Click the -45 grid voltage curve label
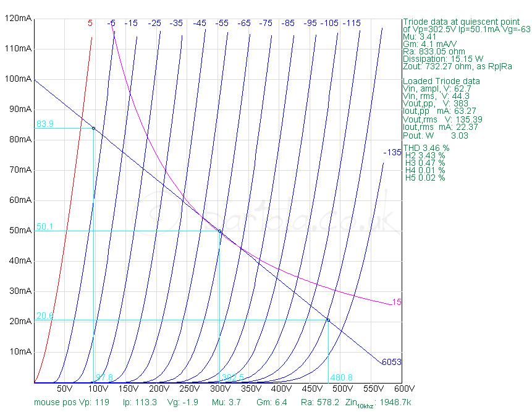532x412 pixels. click(x=200, y=23)
